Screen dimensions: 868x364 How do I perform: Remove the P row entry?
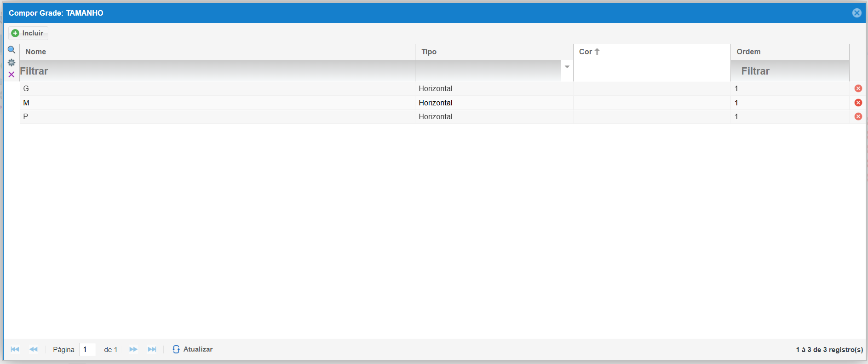coord(858,116)
